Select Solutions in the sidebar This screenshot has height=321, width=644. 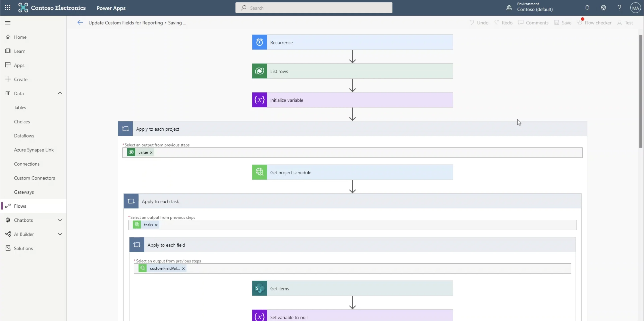(x=23, y=248)
